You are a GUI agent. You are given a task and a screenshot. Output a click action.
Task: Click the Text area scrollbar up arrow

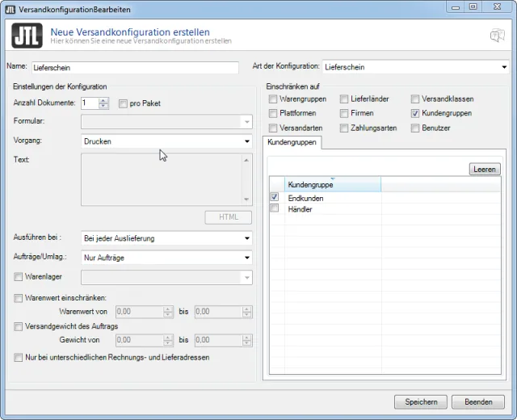tap(246, 160)
